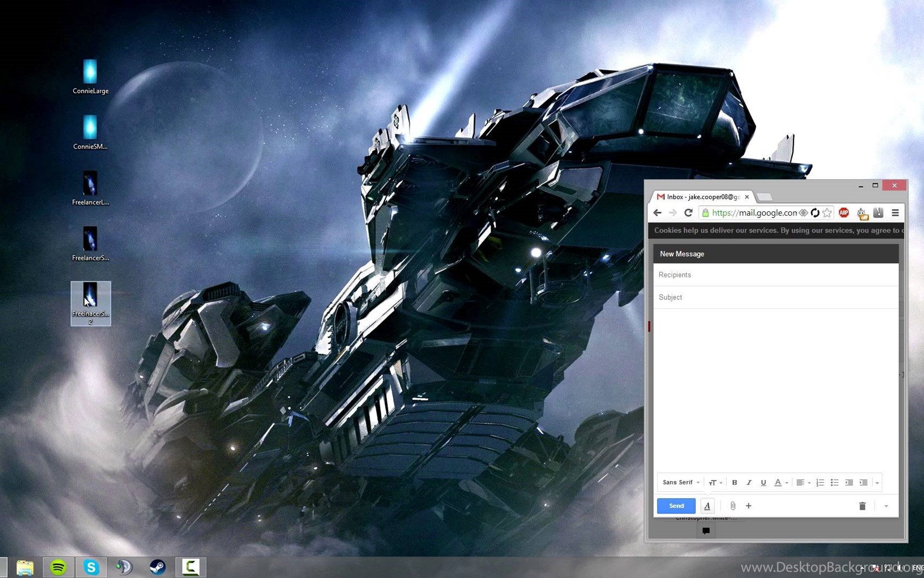Click the chat bubble icon below compose
Image resolution: width=924 pixels, height=578 pixels.
coord(706,531)
